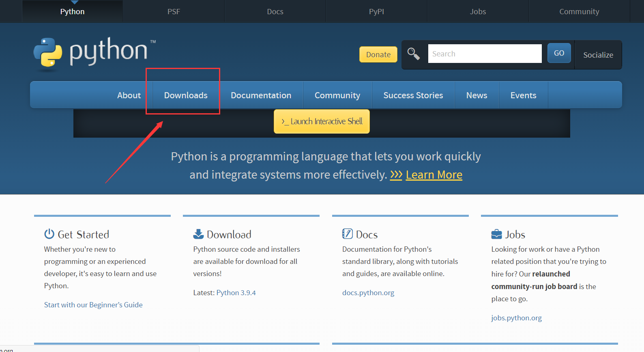644x352 pixels.
Task: Click the 'community-run job board' bold text
Action: [534, 287]
